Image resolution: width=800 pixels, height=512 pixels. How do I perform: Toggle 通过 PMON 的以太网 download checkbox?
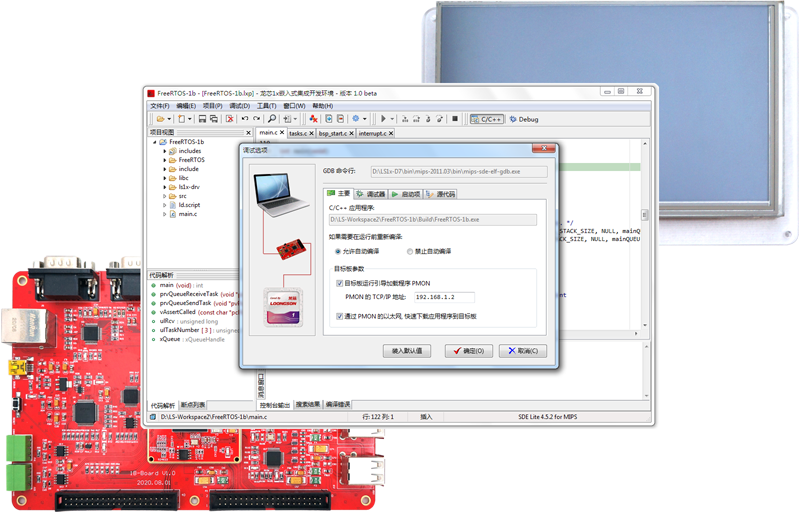(339, 316)
